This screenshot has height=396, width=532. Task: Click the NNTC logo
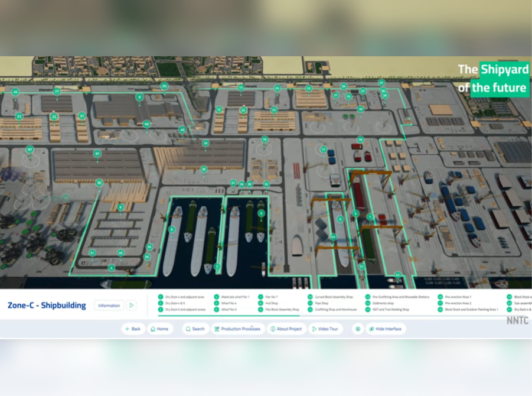(x=517, y=320)
